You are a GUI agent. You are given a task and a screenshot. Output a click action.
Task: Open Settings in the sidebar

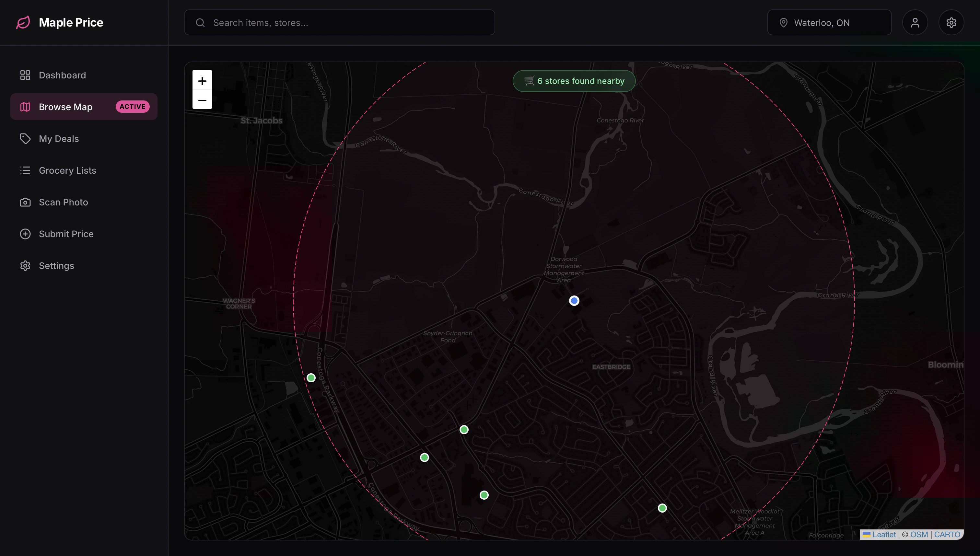[x=56, y=265]
